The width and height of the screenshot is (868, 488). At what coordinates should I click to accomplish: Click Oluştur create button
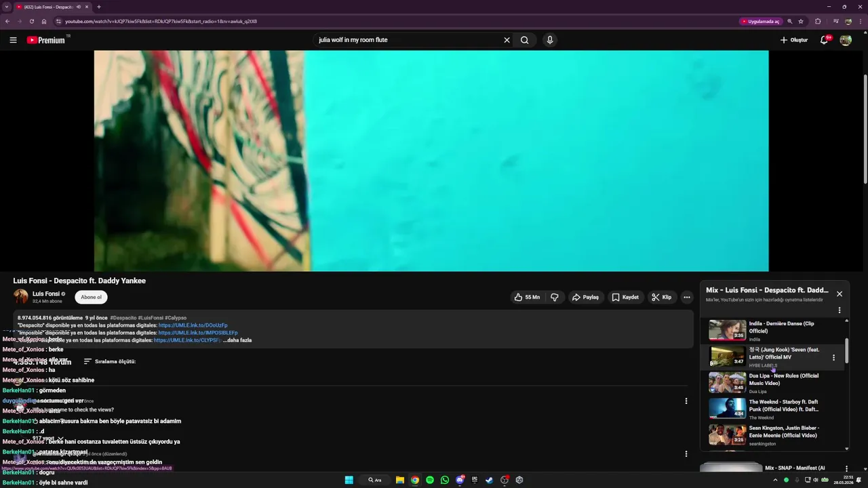[793, 40]
